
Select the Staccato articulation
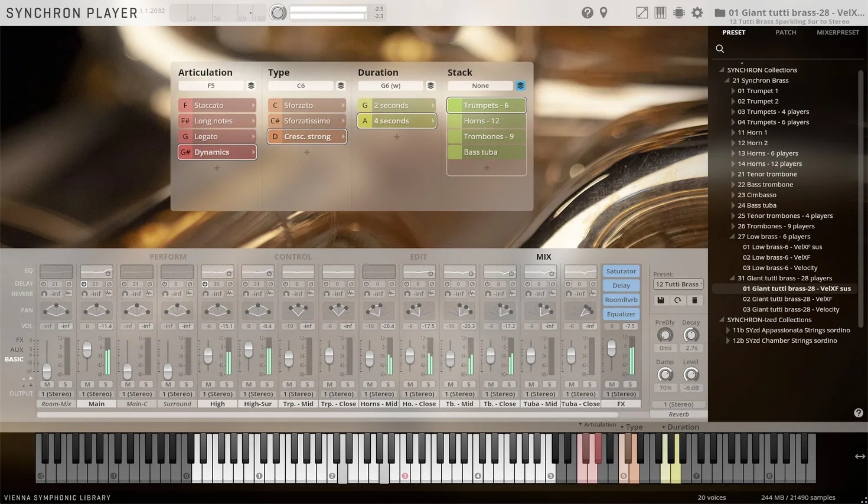coord(217,105)
